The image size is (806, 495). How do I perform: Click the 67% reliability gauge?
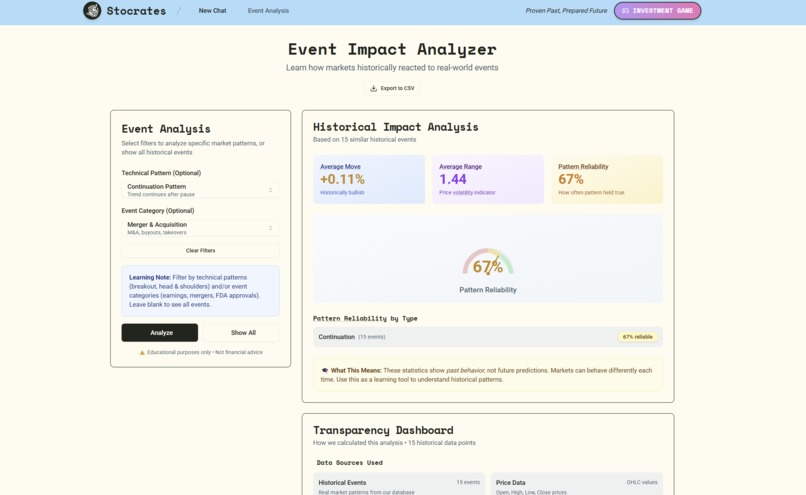click(x=488, y=262)
